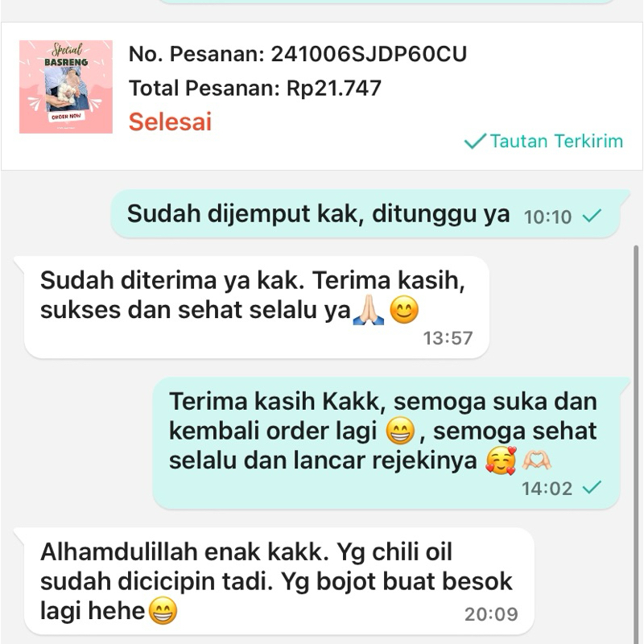Click the 10:10 message timestamp

point(547,217)
